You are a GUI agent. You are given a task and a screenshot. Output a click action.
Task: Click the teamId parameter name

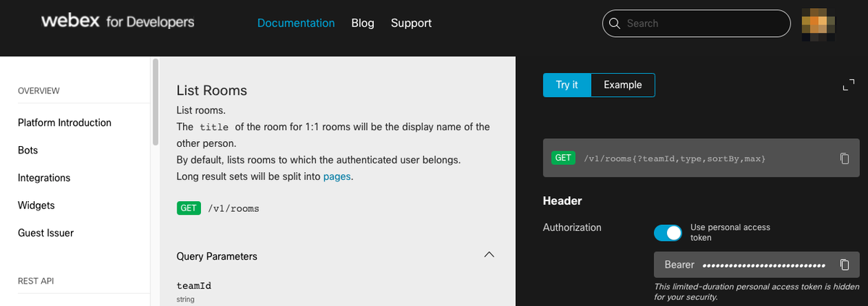(x=194, y=286)
